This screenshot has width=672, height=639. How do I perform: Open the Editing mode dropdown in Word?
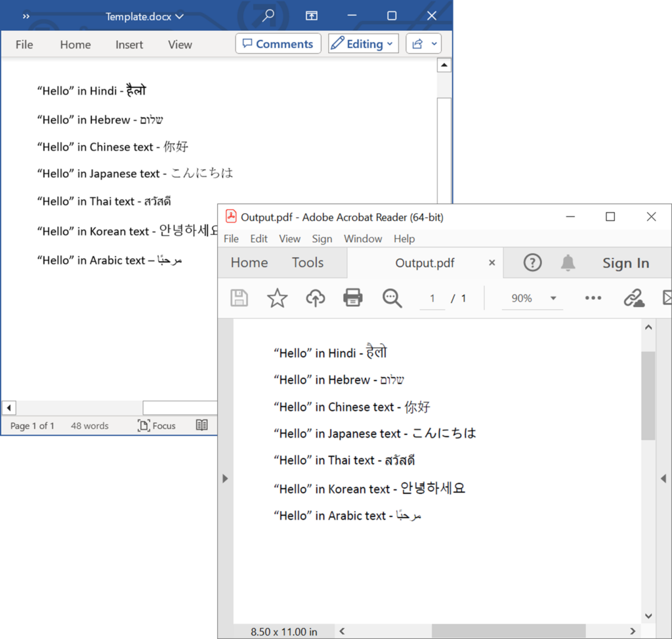click(x=363, y=43)
